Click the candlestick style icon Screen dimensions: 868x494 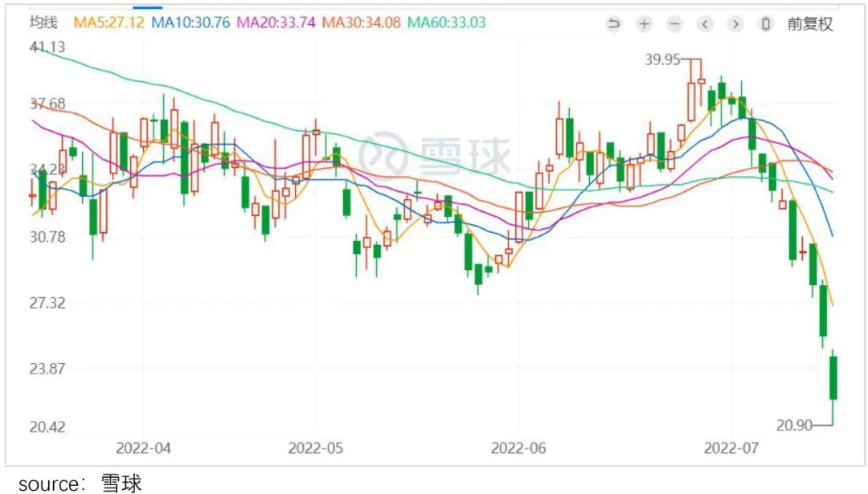pos(766,24)
